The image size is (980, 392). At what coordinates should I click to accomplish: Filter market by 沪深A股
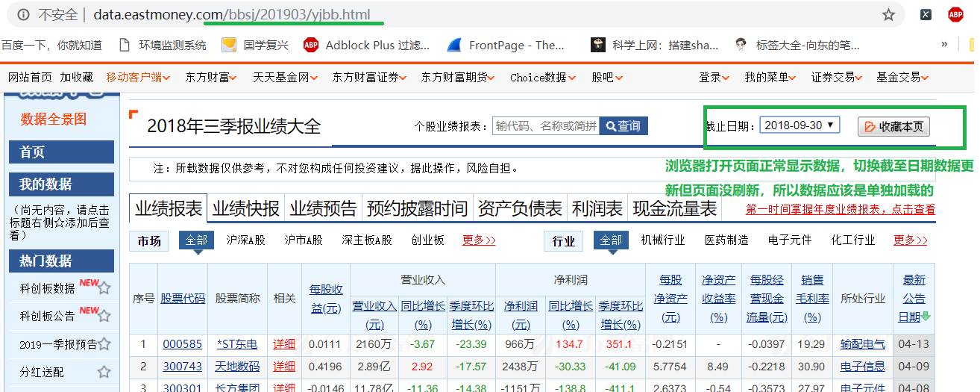coord(246,240)
